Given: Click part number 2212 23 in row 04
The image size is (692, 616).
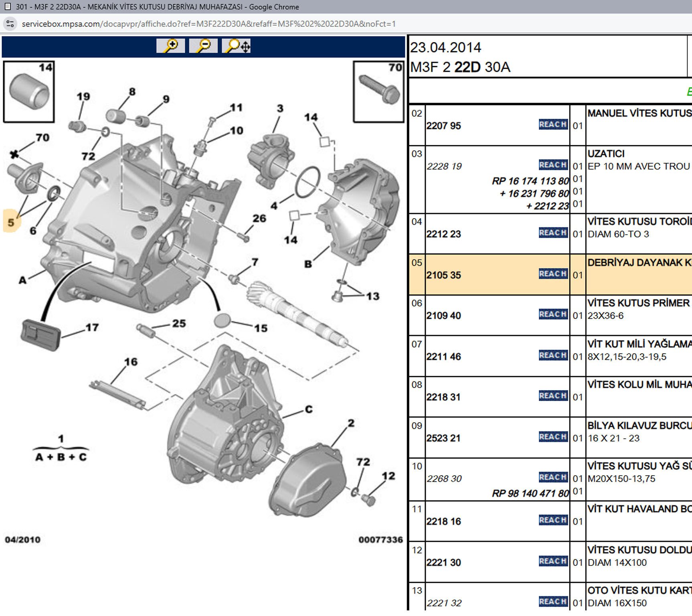Looking at the screenshot, I should [443, 234].
